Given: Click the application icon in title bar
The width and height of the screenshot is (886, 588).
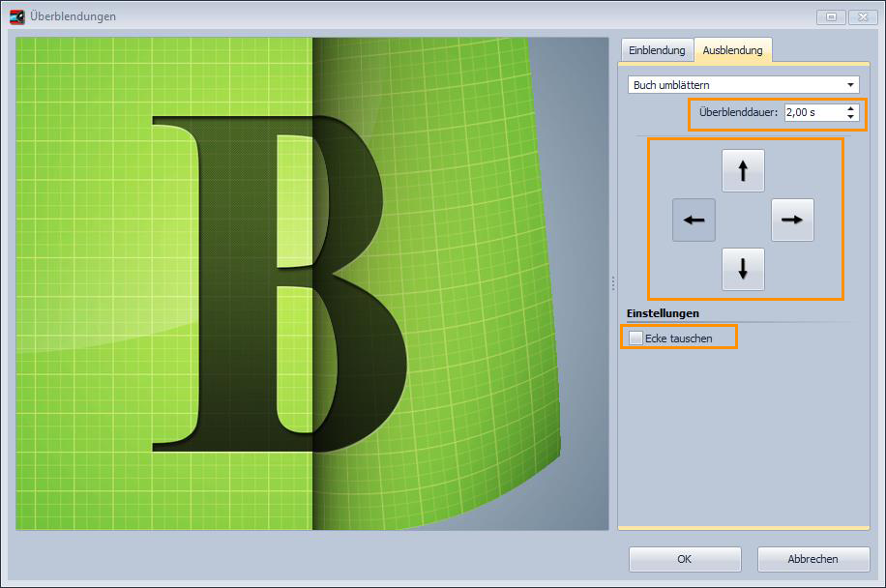Looking at the screenshot, I should coord(16,16).
